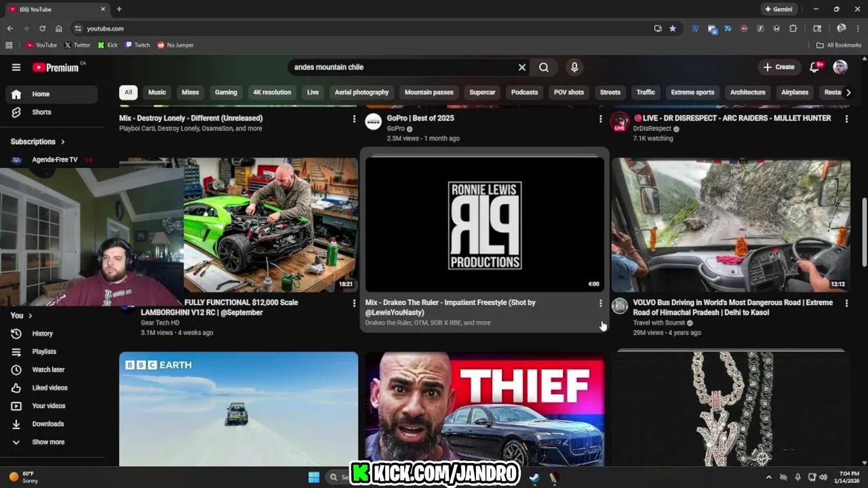
Task: Open the Gear Tech HD channel
Action: tap(160, 323)
